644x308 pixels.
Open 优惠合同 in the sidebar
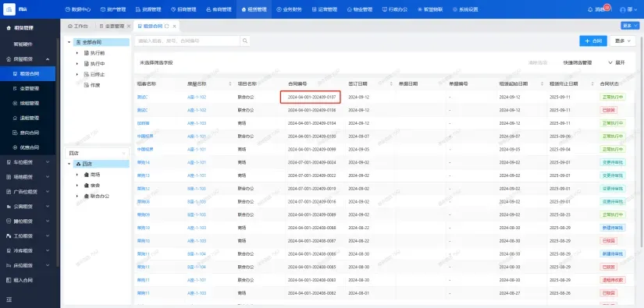point(27,147)
